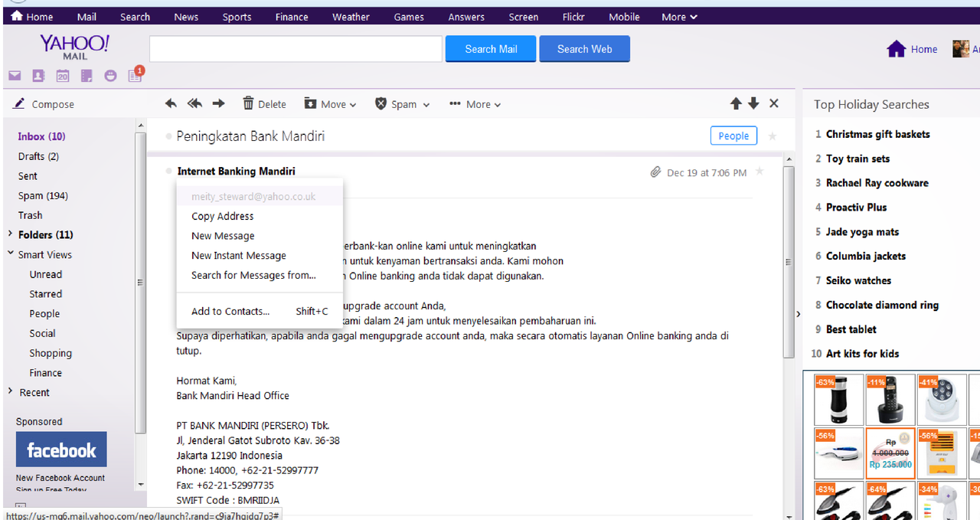
Task: Open the More actions dropdown in toolbar
Action: tap(475, 104)
